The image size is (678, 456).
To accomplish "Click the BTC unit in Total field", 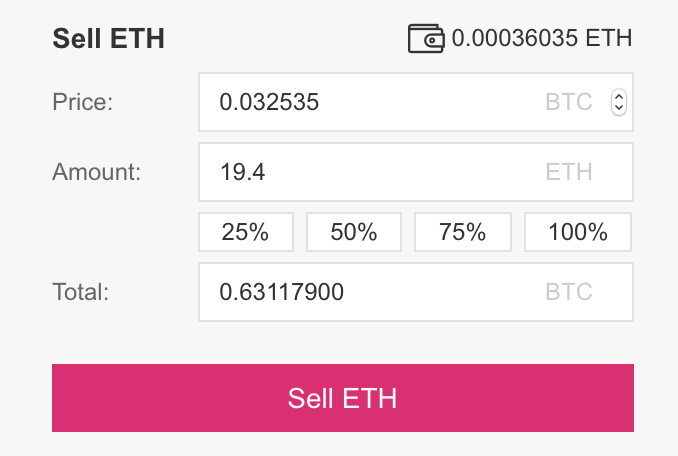I will [568, 292].
